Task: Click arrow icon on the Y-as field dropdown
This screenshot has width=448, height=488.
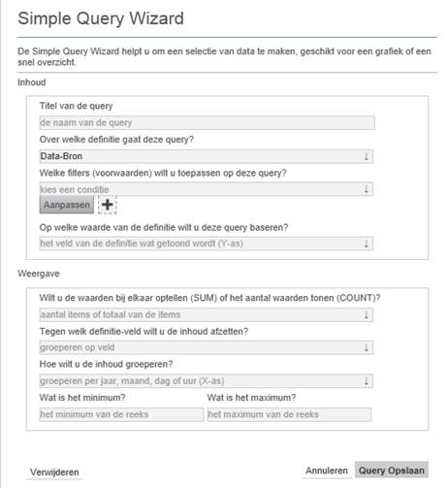Action: click(367, 244)
